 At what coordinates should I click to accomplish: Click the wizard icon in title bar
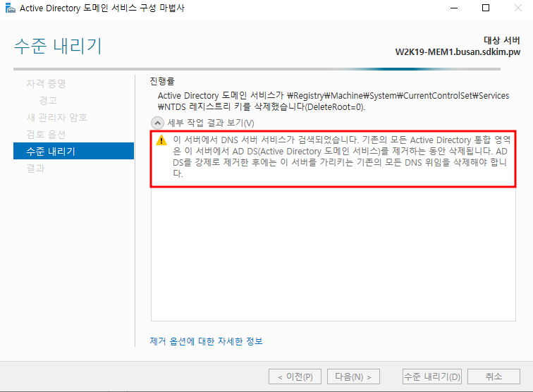point(10,8)
